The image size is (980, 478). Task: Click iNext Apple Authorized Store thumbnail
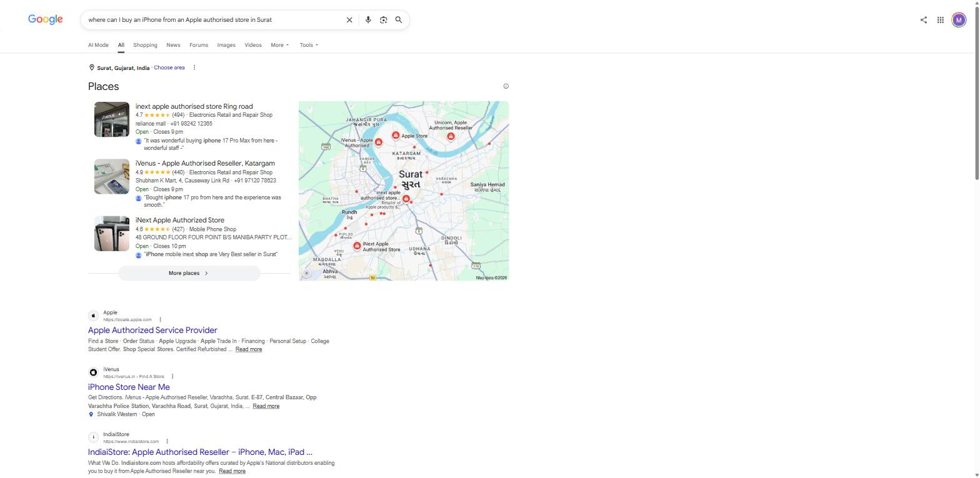pos(112,234)
